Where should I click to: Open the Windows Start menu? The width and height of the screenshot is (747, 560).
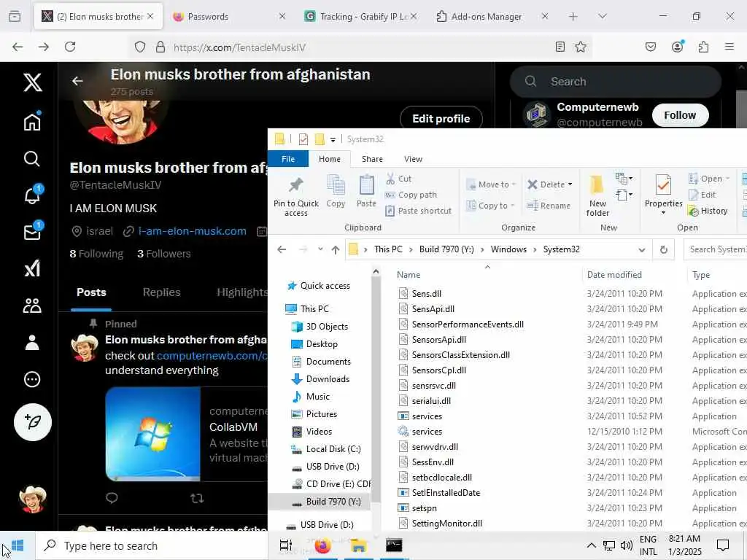[18, 545]
